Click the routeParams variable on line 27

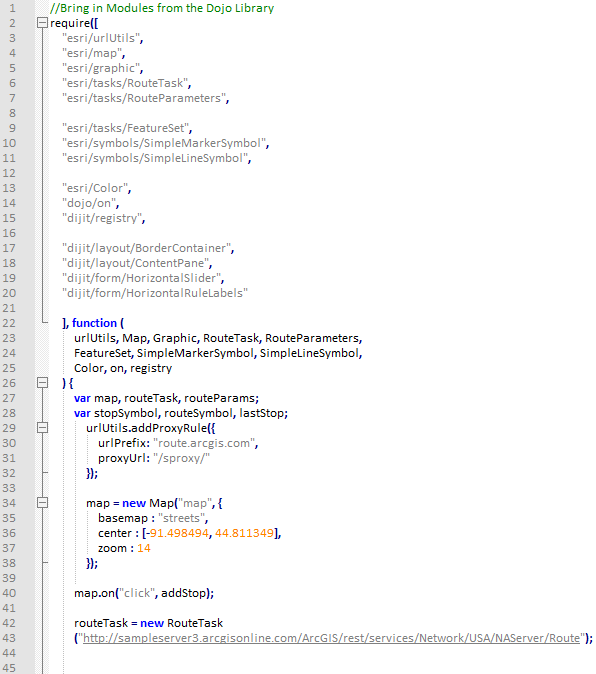(x=219, y=398)
